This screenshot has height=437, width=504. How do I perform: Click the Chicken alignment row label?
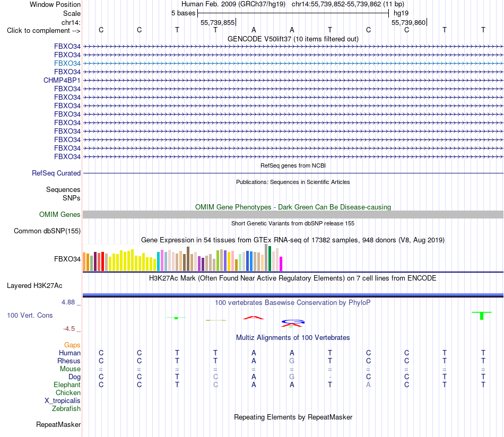tap(68, 392)
